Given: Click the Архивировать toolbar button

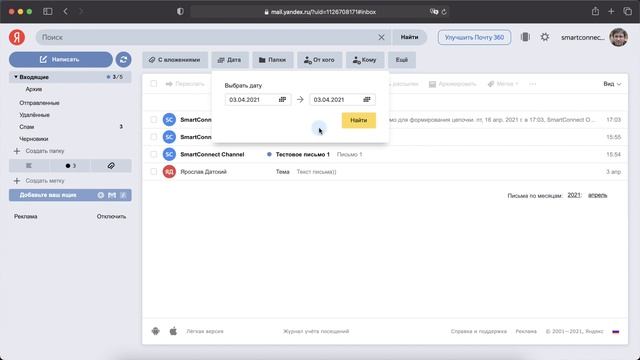Looking at the screenshot, I should click(x=452, y=84).
